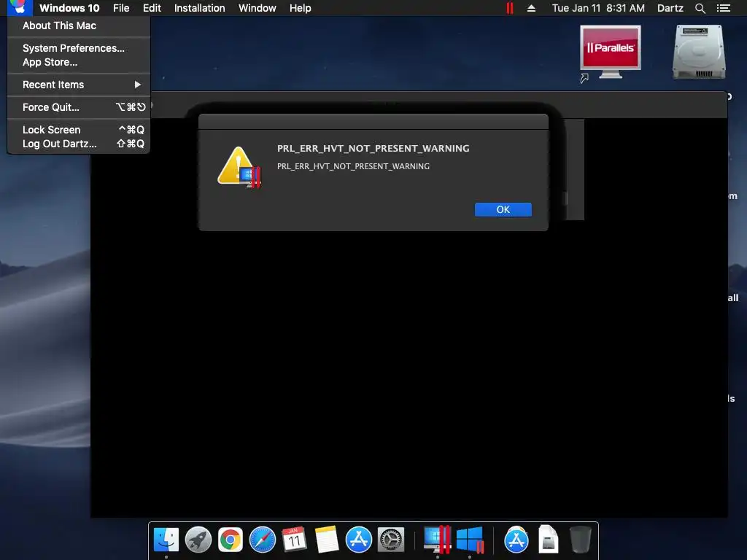Viewport: 747px width, 560px height.
Task: Open Calendar icon in the Dock
Action: click(294, 540)
